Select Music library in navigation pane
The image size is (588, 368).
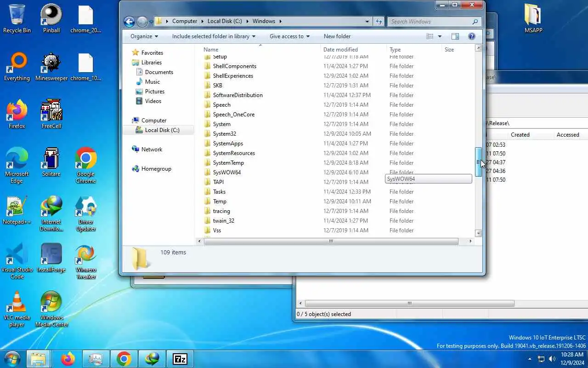(153, 82)
